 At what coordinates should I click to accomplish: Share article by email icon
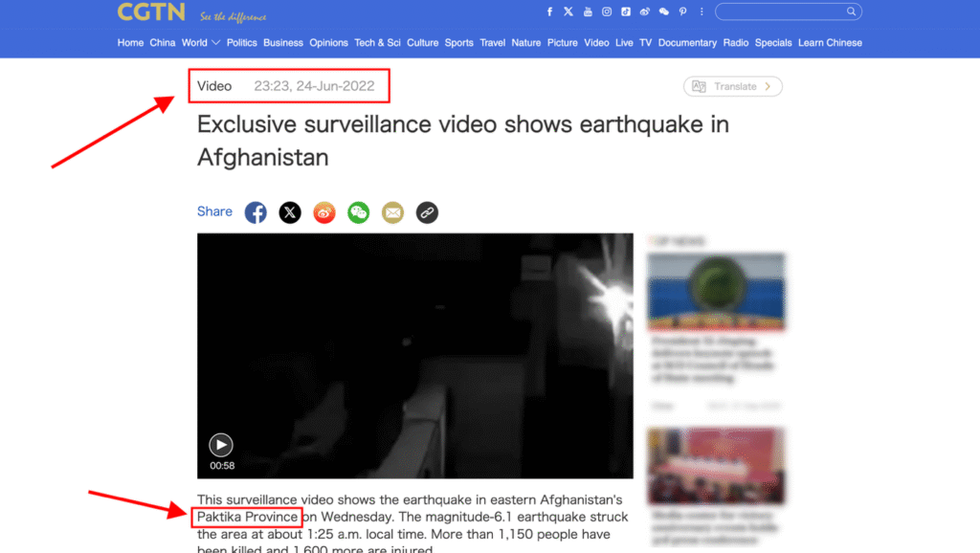tap(392, 212)
